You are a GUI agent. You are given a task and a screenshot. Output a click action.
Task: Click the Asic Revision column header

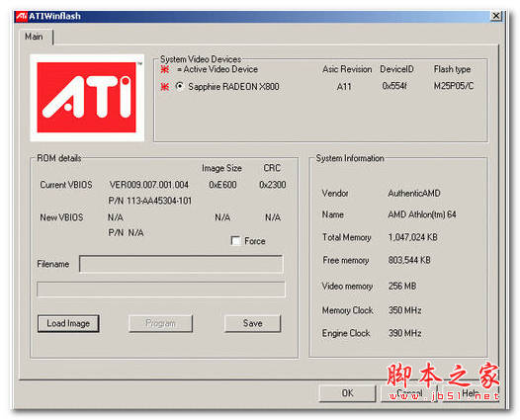click(347, 69)
